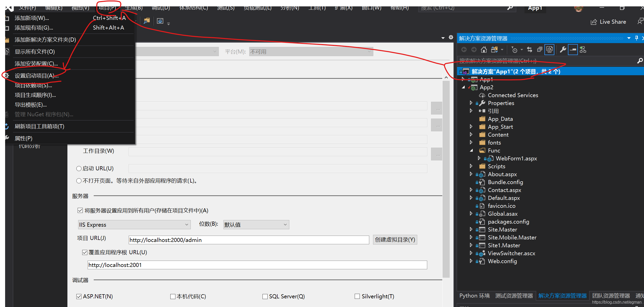644x307 pixels.
Task: Open the pending changes filter clock icon
Action: 515,50
